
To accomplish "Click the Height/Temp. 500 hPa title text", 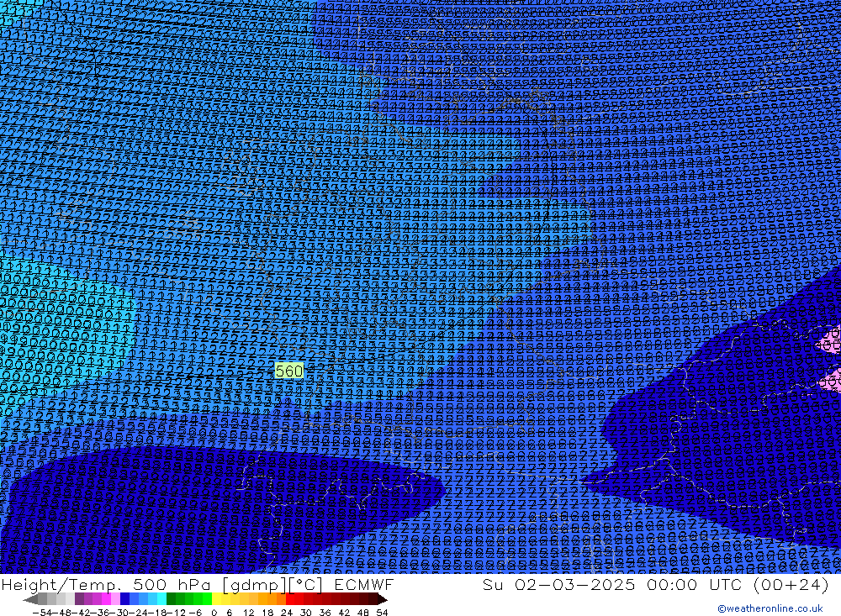I will pyautogui.click(x=107, y=584).
